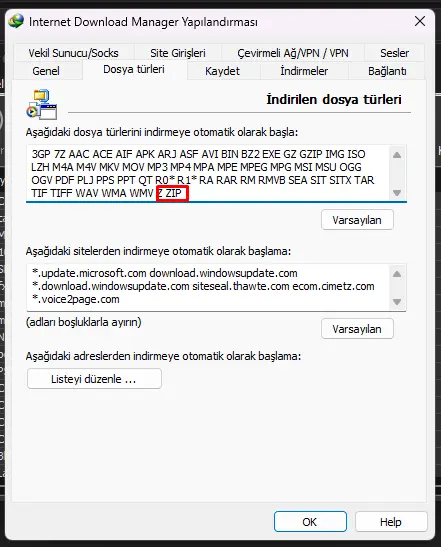The width and height of the screenshot is (441, 547).
Task: Click inside the excluded sites text box
Action: tap(208, 287)
